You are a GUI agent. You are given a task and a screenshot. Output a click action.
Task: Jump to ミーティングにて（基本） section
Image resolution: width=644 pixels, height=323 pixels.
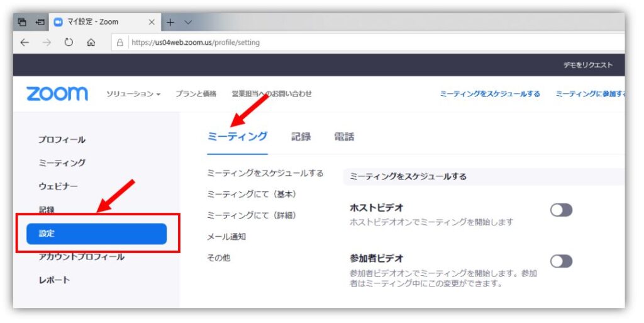(x=252, y=195)
